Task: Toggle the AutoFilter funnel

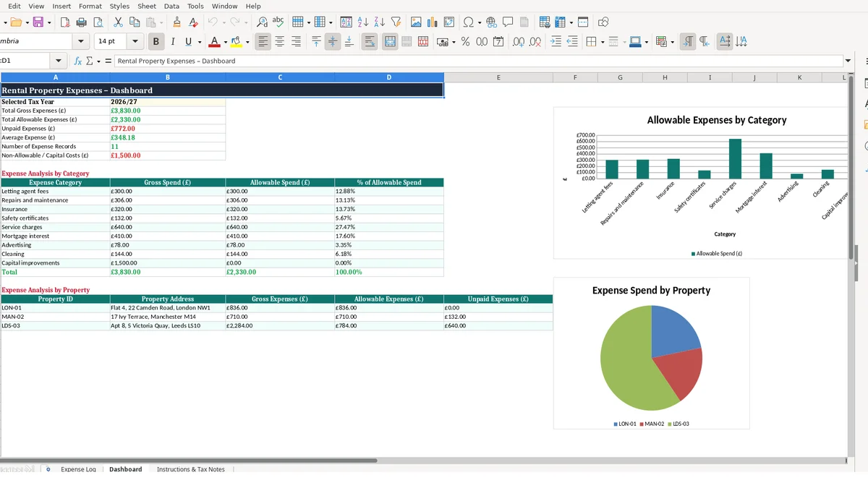Action: (x=396, y=22)
